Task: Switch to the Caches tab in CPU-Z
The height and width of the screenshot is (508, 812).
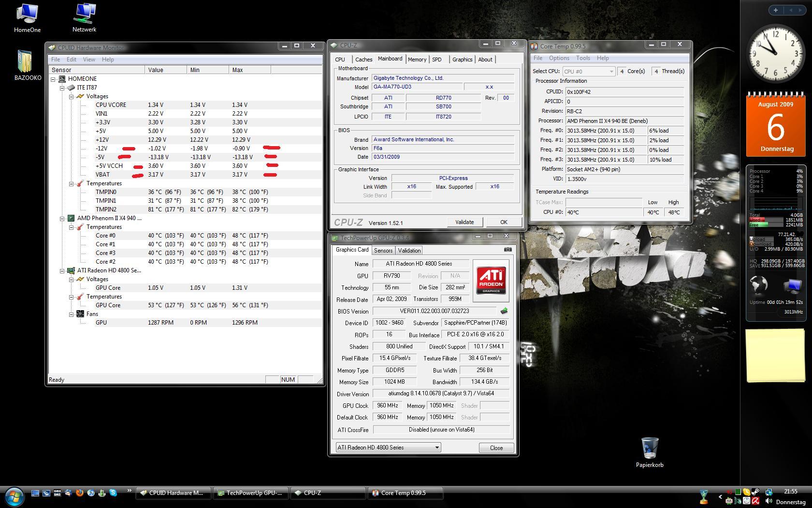Action: point(364,60)
